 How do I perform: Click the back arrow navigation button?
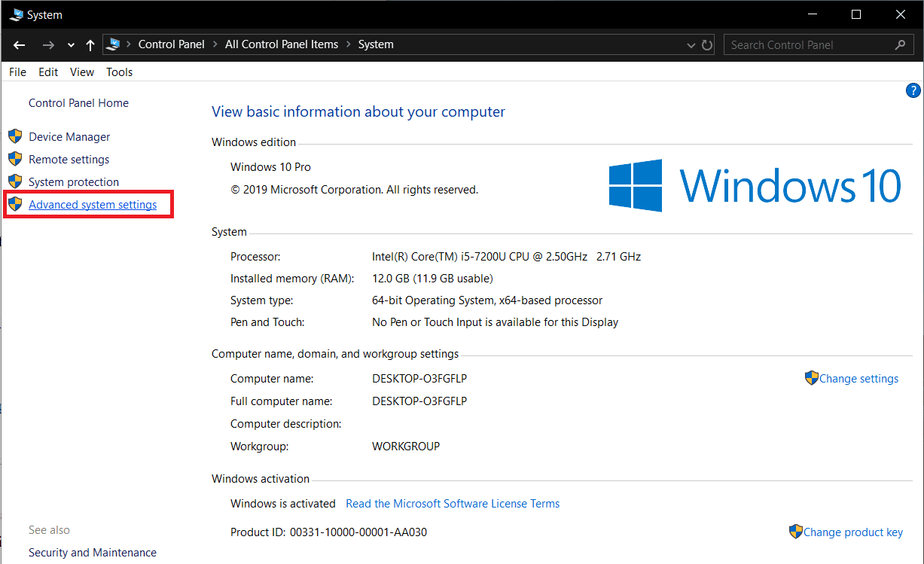point(20,45)
